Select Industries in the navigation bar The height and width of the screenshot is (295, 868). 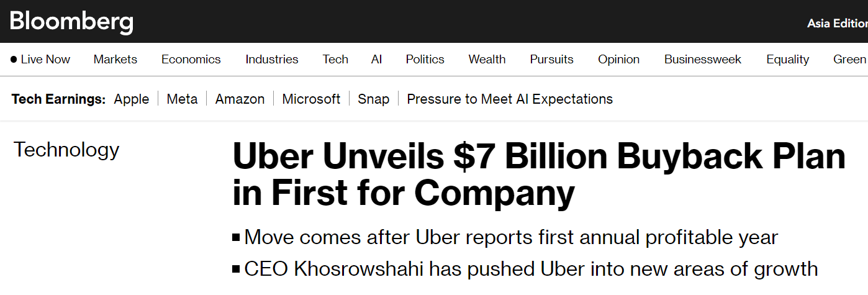[272, 60]
